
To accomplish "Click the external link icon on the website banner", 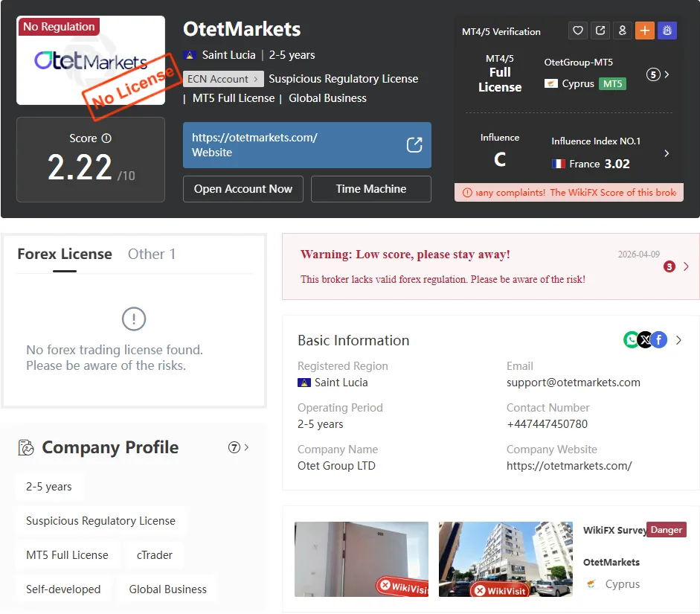I will pyautogui.click(x=414, y=144).
